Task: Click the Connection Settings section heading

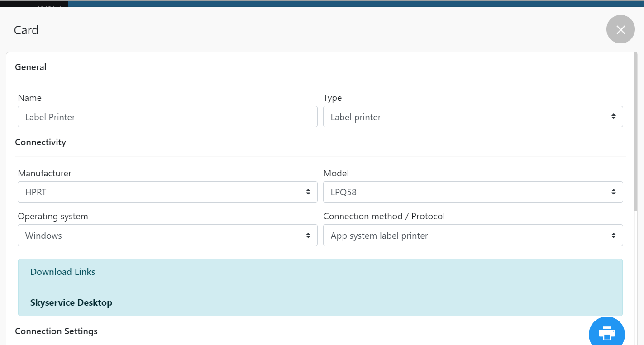Action: (56, 331)
